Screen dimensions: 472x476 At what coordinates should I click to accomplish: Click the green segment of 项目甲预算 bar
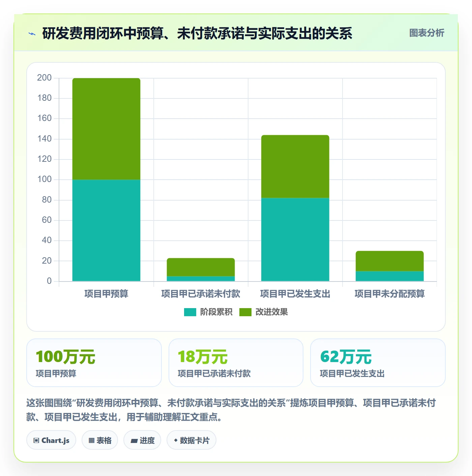pyautogui.click(x=106, y=129)
